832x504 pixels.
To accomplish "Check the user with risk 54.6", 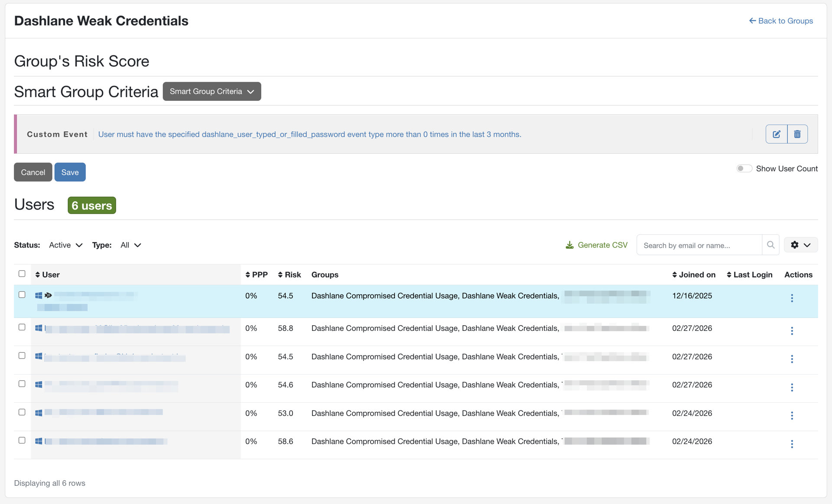I will tap(22, 384).
